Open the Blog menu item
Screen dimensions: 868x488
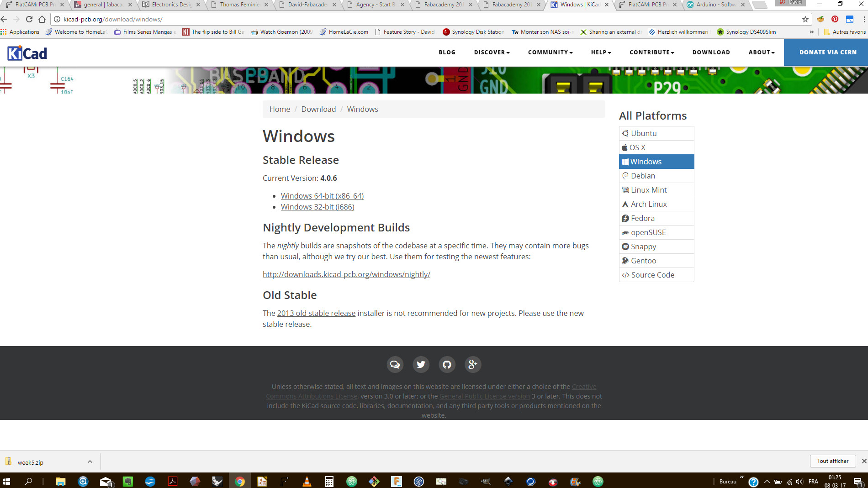447,52
